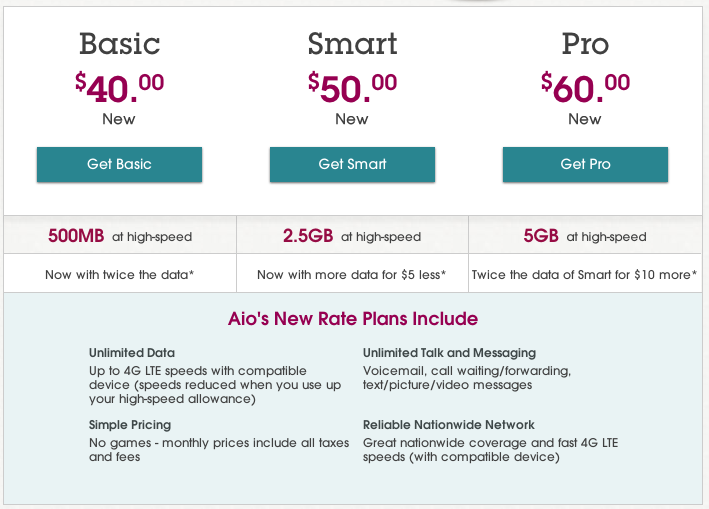Click the Get Basic button
The width and height of the screenshot is (709, 509).
(119, 164)
